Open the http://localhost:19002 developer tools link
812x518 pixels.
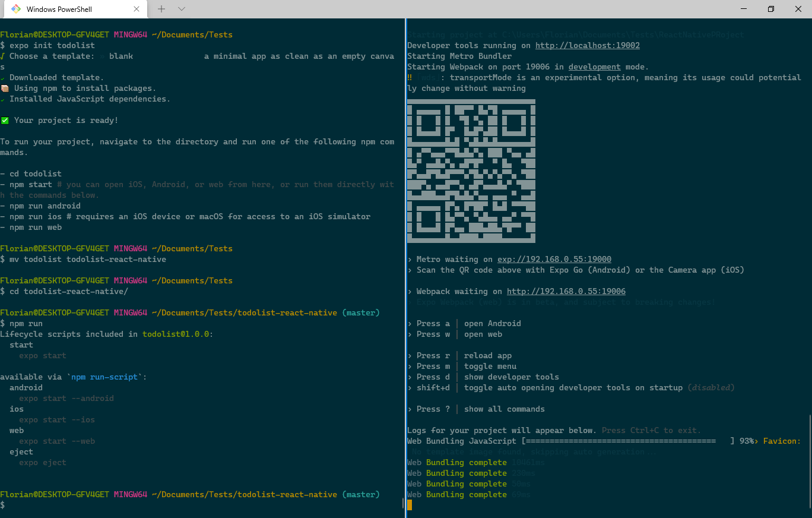pos(587,46)
